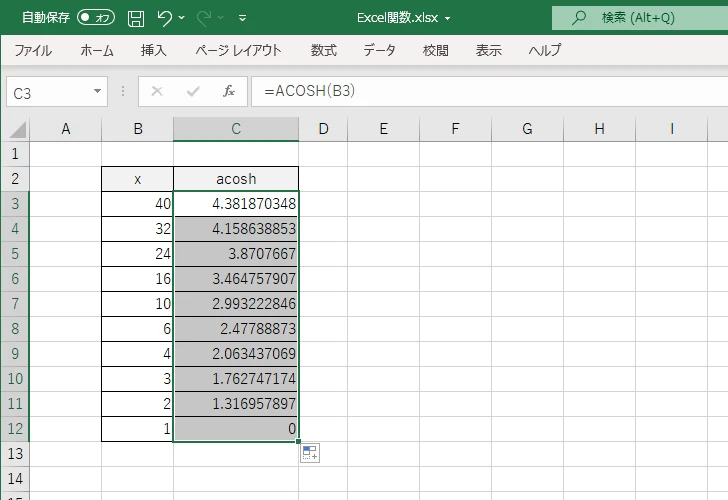Screen dimensions: 728x500
Task: Click the formula bar with =ACOSH(B3)
Action: pyautogui.click(x=489, y=91)
